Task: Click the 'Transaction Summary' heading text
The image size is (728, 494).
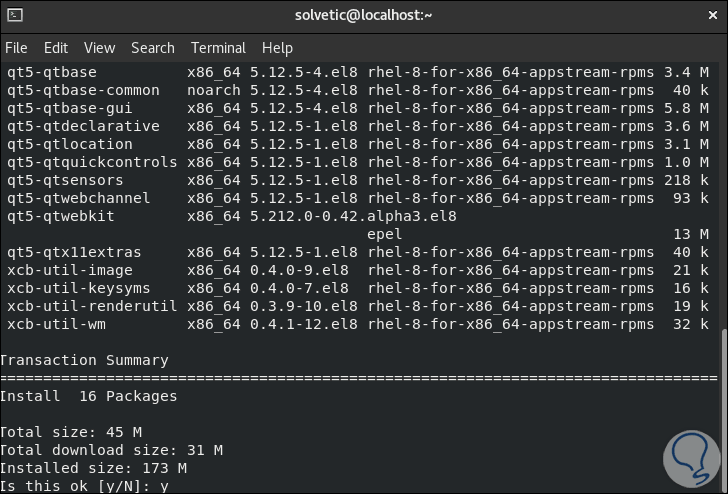Action: [x=84, y=360]
